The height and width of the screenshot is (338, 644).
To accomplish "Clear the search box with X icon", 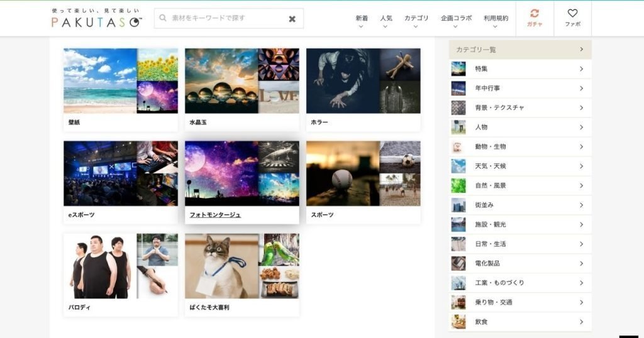I will 292,19.
